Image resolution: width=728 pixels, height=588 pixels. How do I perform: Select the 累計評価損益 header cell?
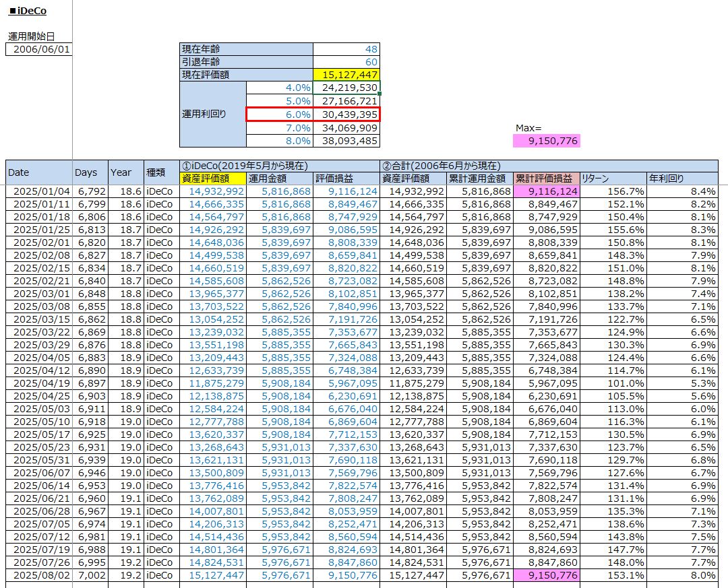click(546, 178)
